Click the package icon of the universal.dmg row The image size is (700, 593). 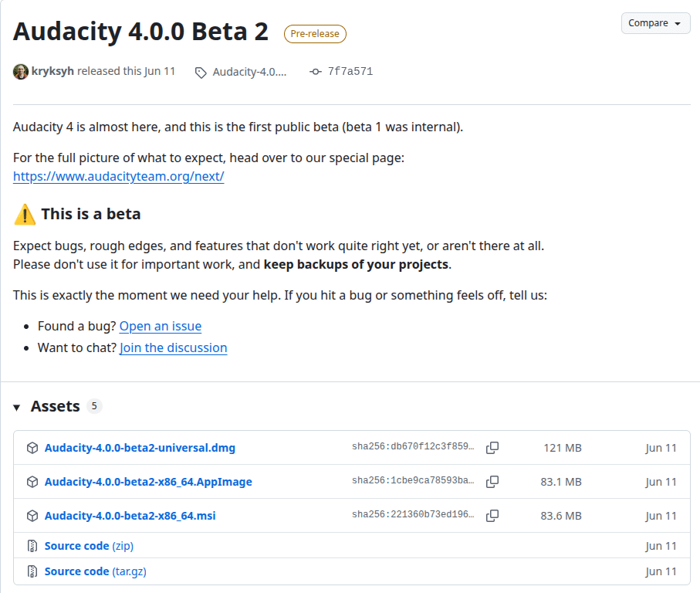tap(32, 448)
